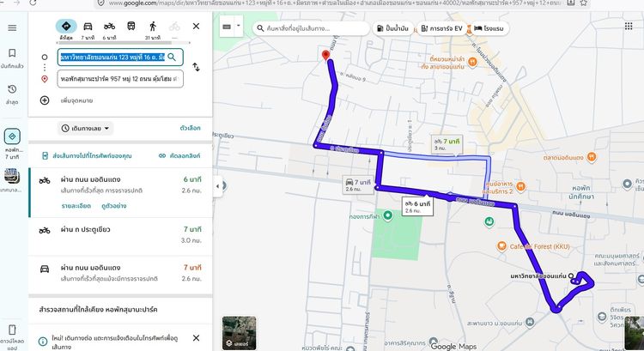This screenshot has width=644, height=351.
Task: Add another destination via plus icon
Action: pos(45,100)
